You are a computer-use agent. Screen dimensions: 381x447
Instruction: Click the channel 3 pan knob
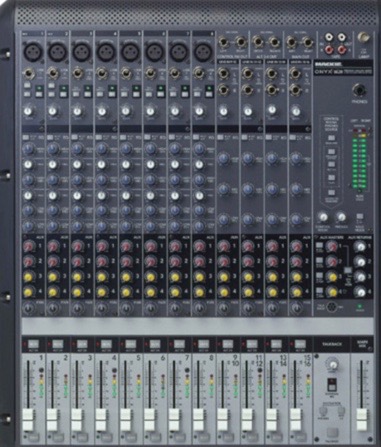[78, 308]
